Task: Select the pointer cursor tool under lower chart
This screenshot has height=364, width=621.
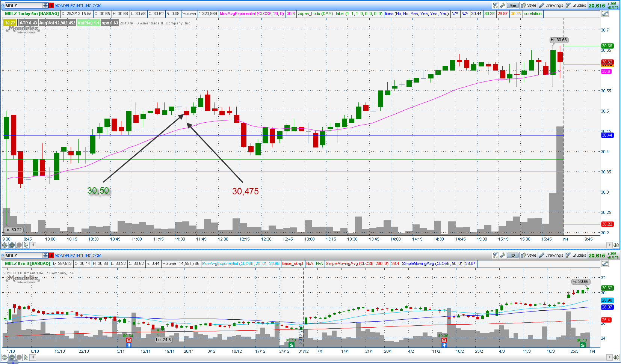Action: 26,357
